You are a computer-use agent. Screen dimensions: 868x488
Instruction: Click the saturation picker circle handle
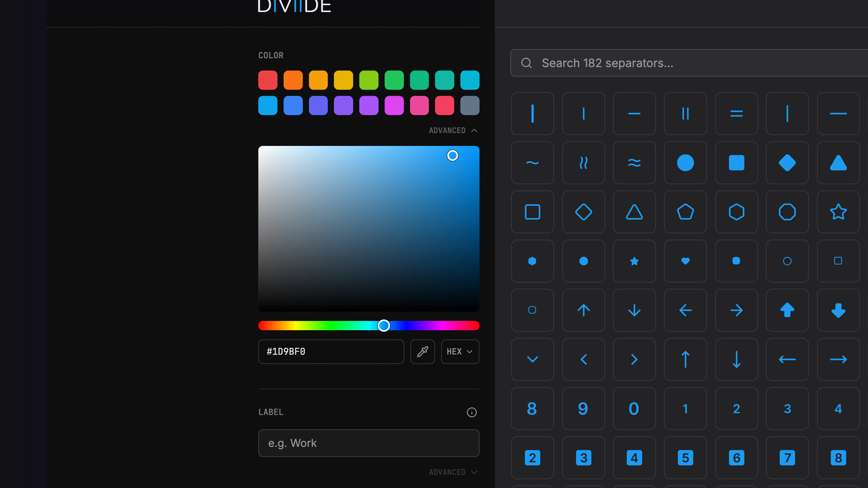click(453, 155)
